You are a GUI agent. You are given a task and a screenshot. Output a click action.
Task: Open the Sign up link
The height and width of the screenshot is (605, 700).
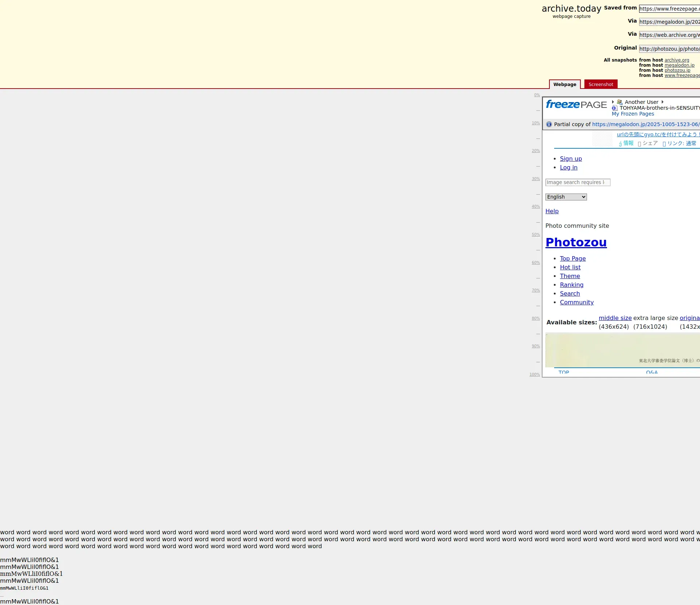[x=571, y=159]
